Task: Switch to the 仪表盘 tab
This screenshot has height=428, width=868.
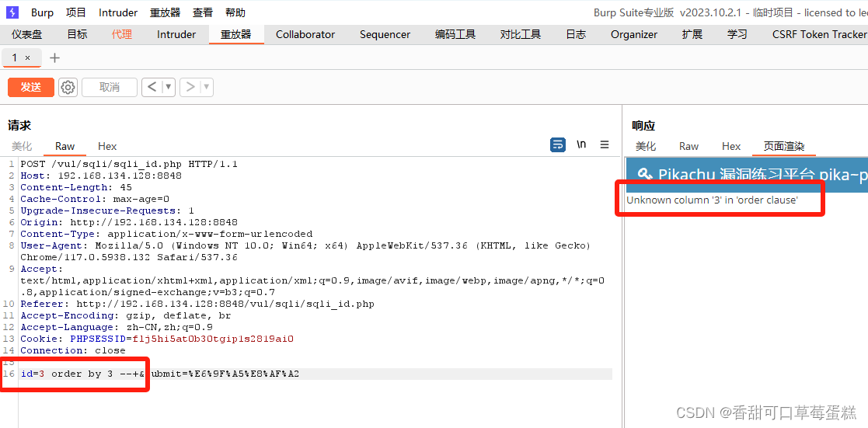Action: [27, 34]
